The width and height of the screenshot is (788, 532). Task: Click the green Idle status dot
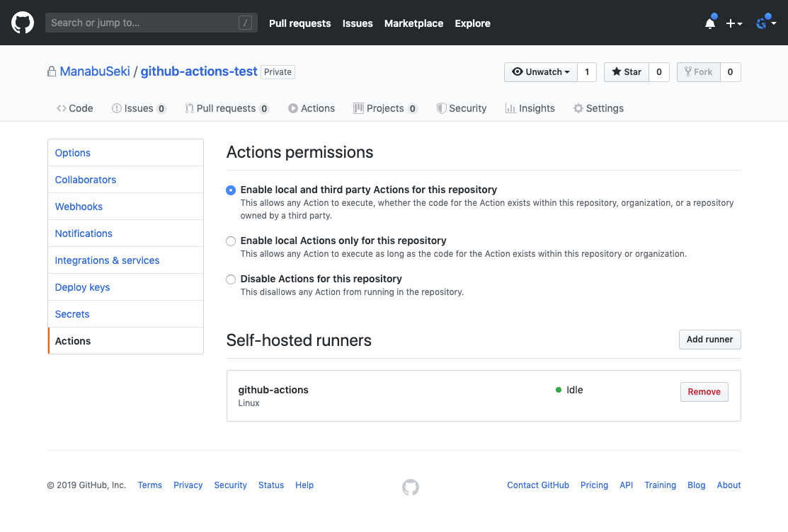tap(559, 390)
